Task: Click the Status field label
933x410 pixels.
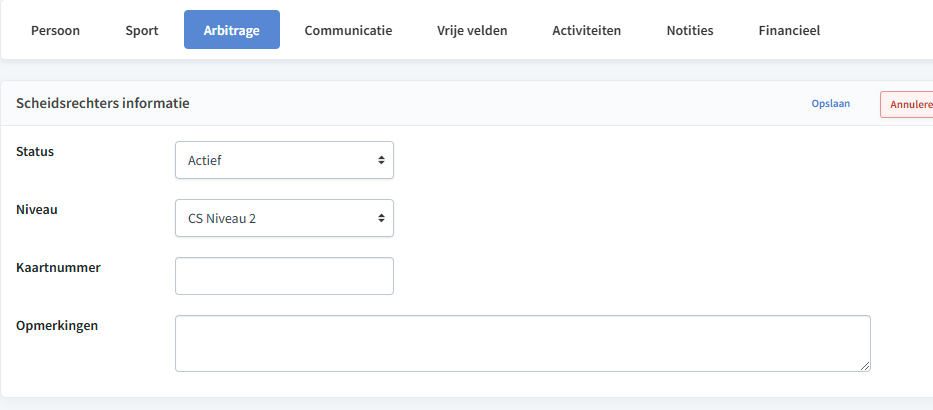Action: point(35,152)
